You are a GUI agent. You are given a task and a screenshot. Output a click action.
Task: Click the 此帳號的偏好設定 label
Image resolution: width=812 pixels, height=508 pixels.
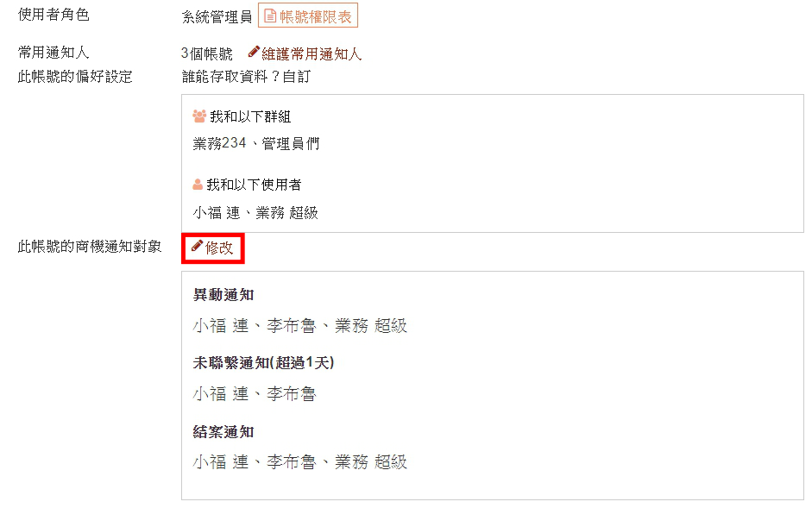click(x=75, y=77)
